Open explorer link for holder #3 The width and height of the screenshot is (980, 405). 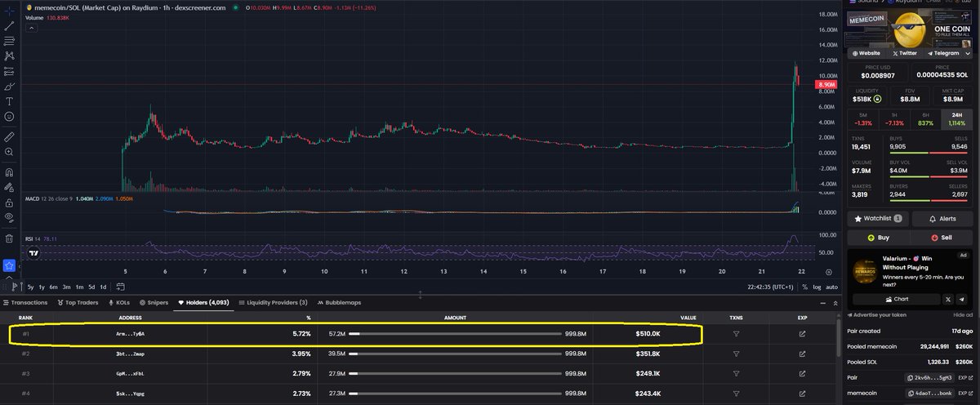tap(802, 373)
